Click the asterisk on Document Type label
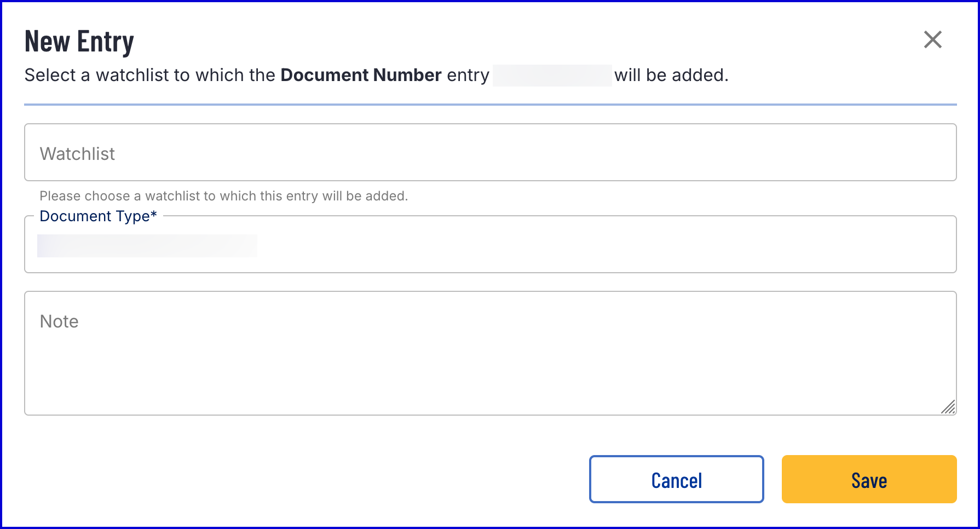 (154, 214)
